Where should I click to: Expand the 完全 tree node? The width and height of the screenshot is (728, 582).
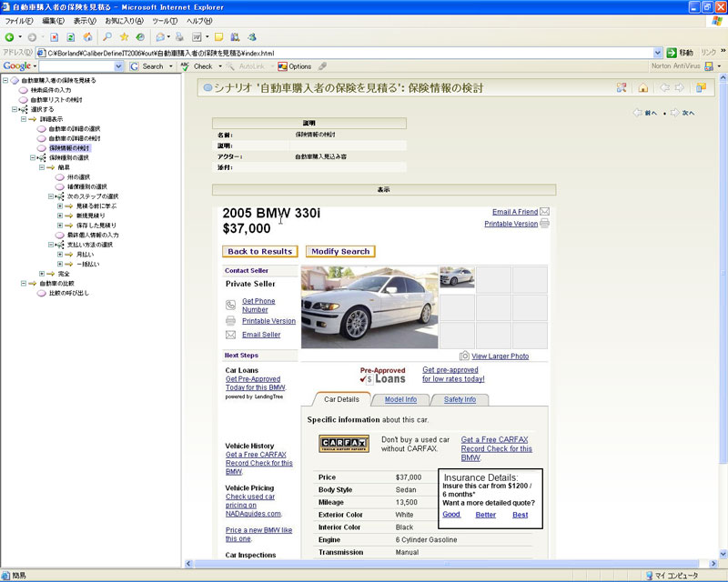(x=42, y=274)
